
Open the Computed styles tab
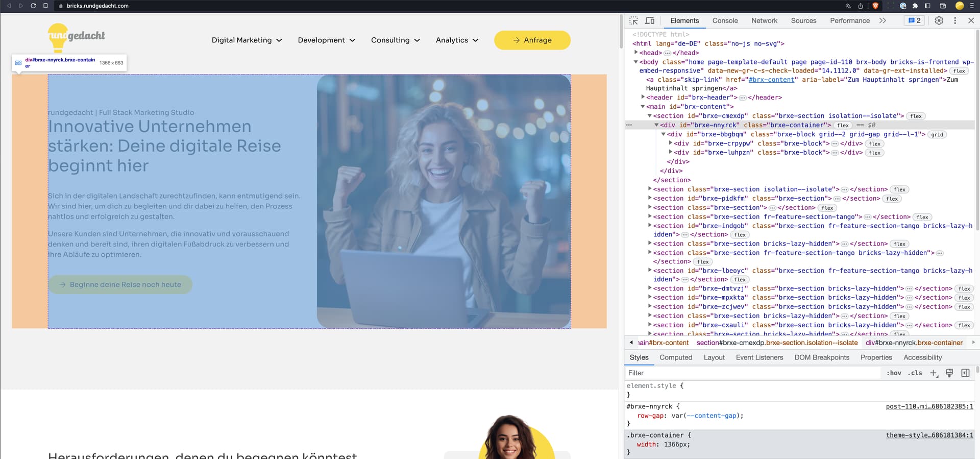[676, 357]
